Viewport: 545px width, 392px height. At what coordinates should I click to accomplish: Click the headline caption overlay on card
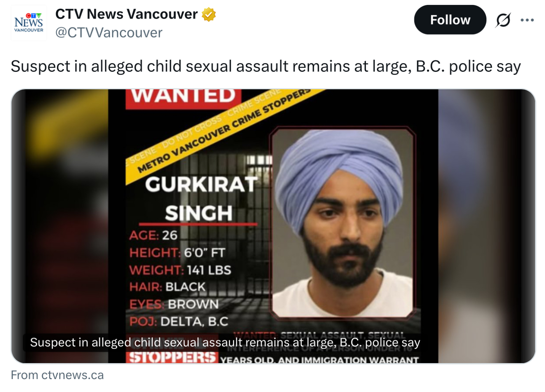coord(225,342)
